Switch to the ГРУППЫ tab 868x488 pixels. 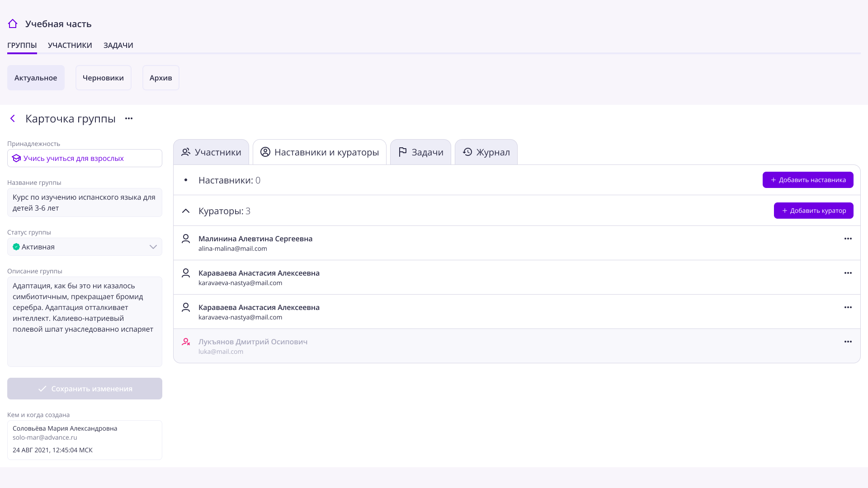click(x=22, y=45)
